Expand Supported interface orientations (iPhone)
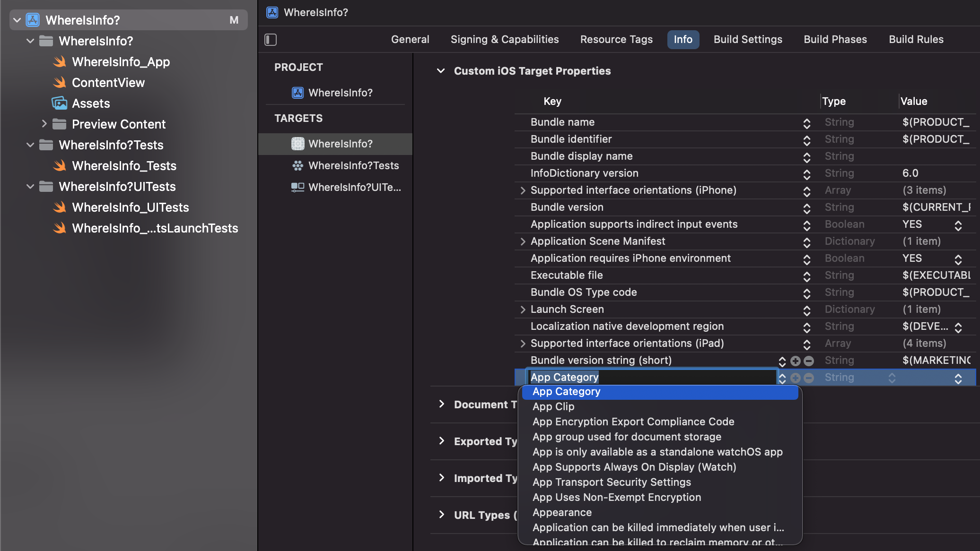This screenshot has height=551, width=980. coord(523,190)
